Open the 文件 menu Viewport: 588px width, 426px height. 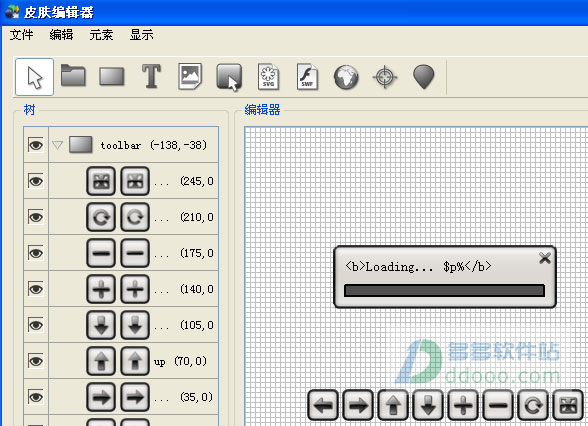pos(21,35)
